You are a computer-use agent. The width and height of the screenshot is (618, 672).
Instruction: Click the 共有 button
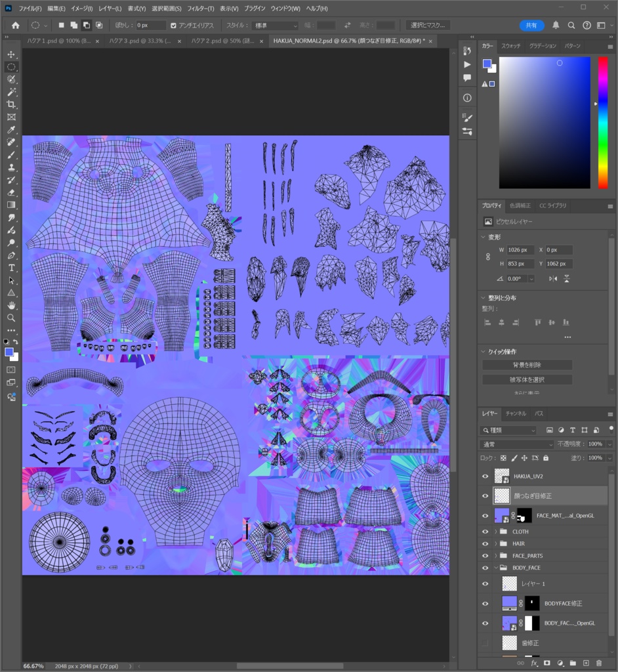(x=531, y=26)
